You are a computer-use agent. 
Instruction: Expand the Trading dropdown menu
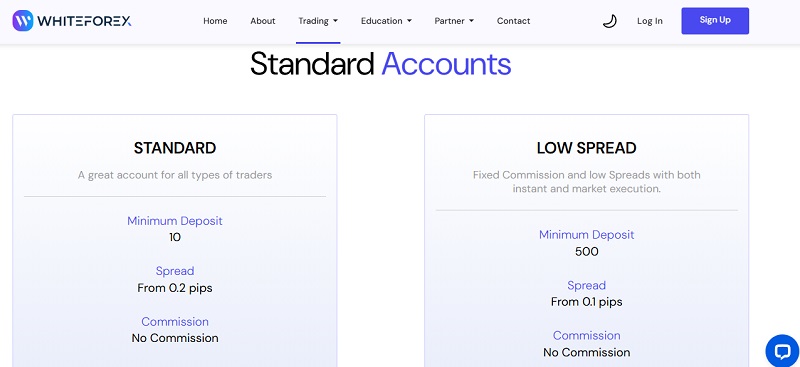pos(318,21)
